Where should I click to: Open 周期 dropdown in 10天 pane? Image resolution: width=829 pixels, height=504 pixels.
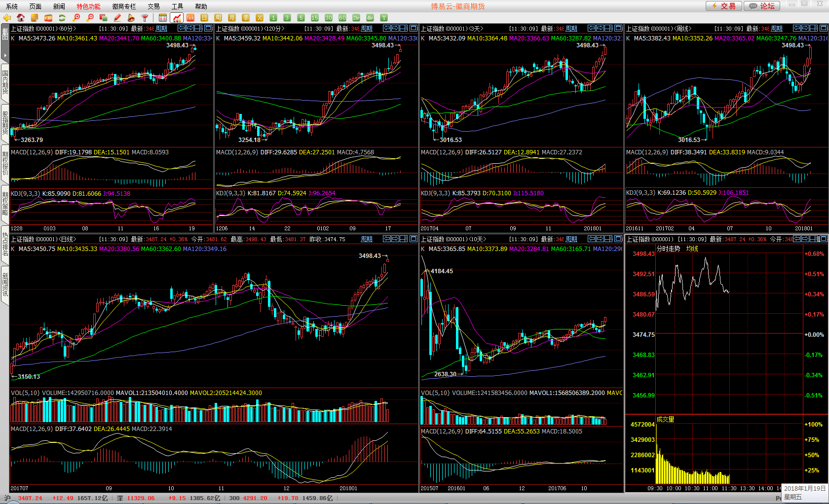[x=572, y=239]
